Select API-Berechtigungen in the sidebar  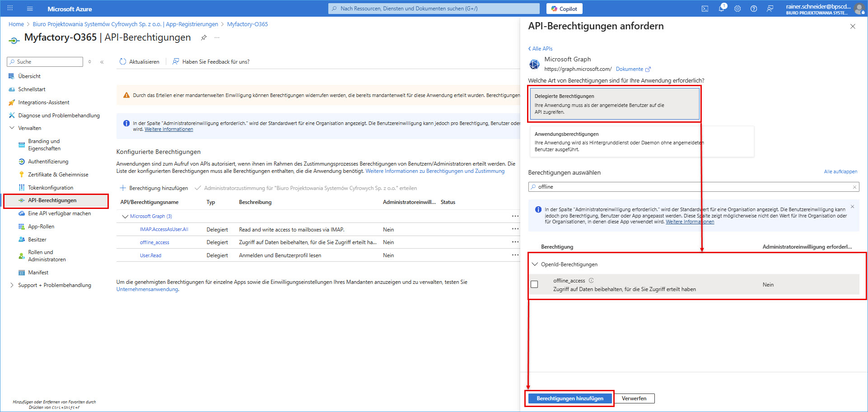coord(52,200)
